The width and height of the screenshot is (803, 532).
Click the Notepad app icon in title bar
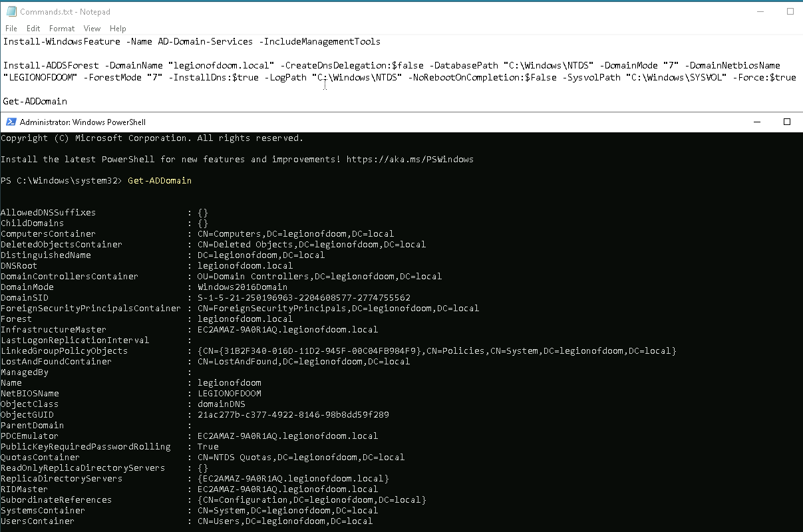(11, 12)
